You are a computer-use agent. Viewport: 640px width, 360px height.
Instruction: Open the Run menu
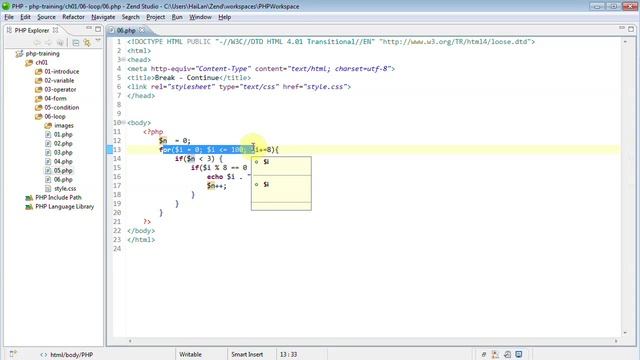tap(177, 17)
